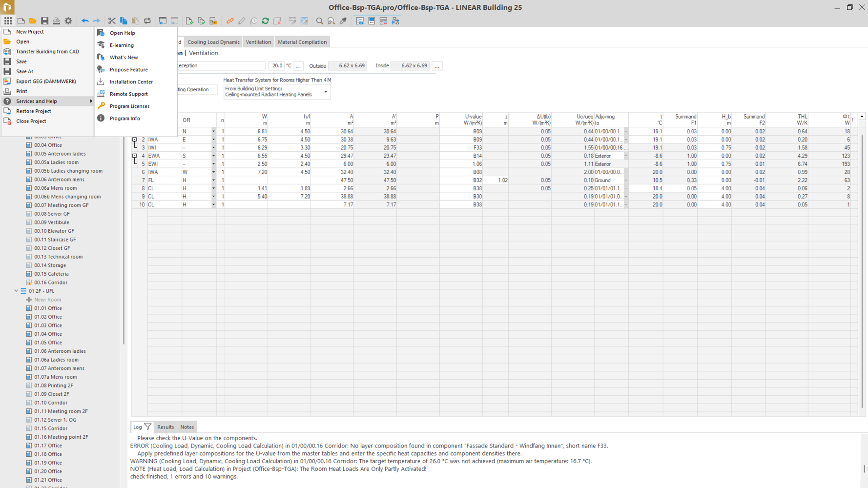Open Material Compilation tab
The height and width of the screenshot is (488, 868).
[x=302, y=42]
